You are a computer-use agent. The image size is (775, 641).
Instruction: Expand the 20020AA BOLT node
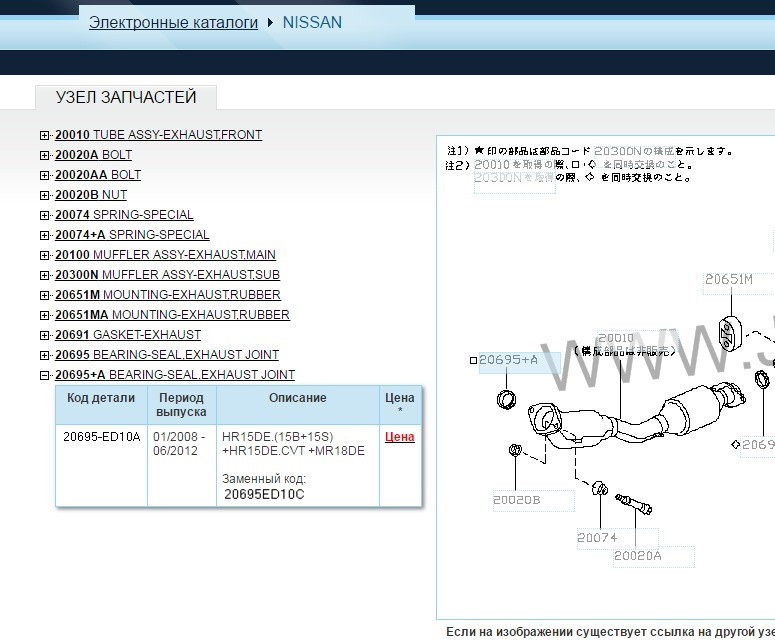(x=44, y=175)
